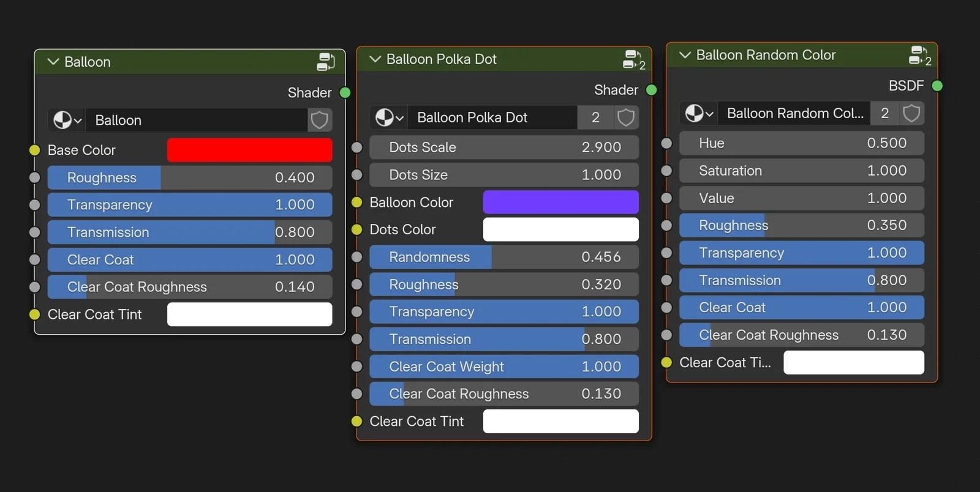The height and width of the screenshot is (492, 980).
Task: Click the node group icon in Balloon Random Color header
Action: coord(918,55)
